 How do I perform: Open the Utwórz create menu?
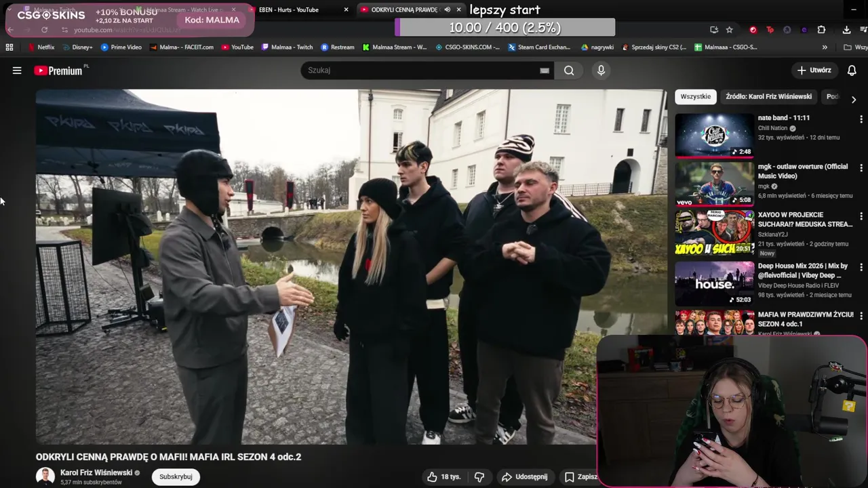click(x=814, y=70)
